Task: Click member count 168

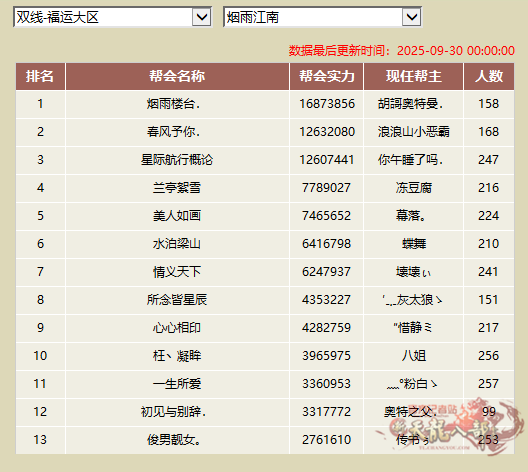Action: click(x=489, y=132)
